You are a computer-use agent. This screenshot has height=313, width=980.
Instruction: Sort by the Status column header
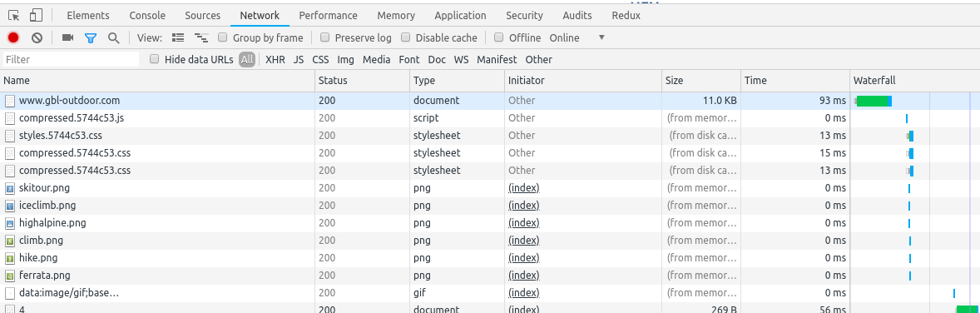coord(363,81)
